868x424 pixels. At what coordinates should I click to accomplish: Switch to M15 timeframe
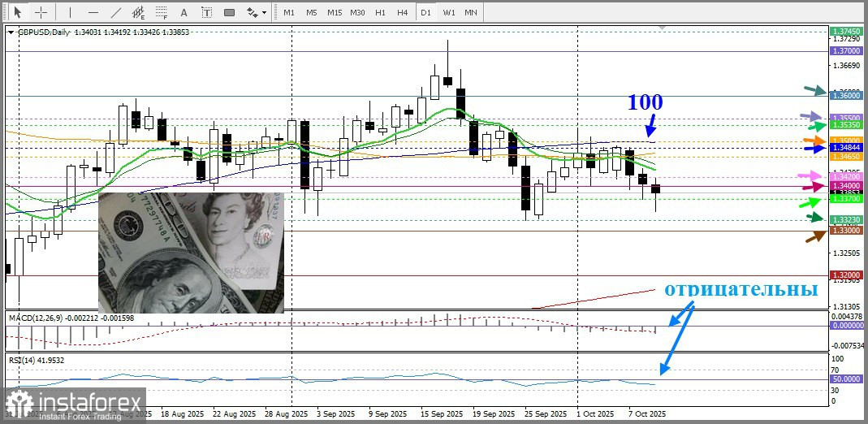tap(335, 12)
